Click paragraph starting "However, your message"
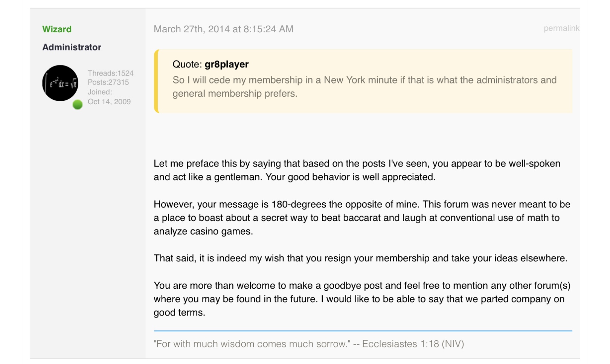This screenshot has width=610, height=364. [361, 218]
